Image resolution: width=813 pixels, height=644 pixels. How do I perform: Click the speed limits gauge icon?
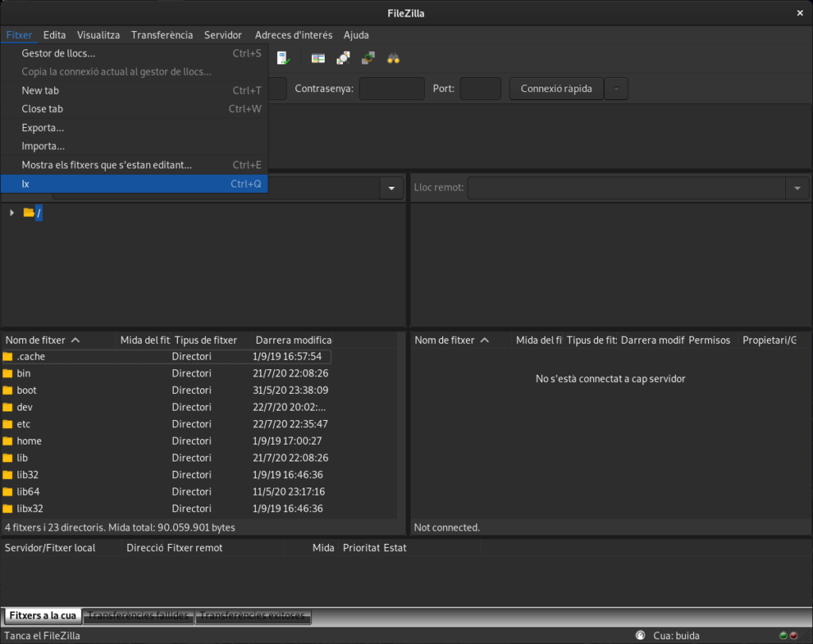coord(640,635)
